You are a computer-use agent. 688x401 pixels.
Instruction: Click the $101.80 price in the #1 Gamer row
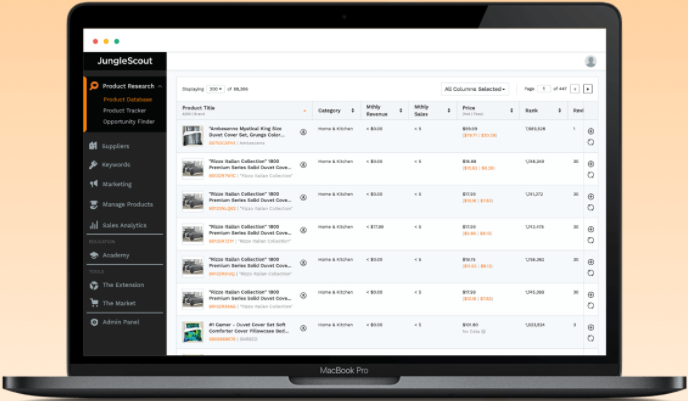pos(471,325)
